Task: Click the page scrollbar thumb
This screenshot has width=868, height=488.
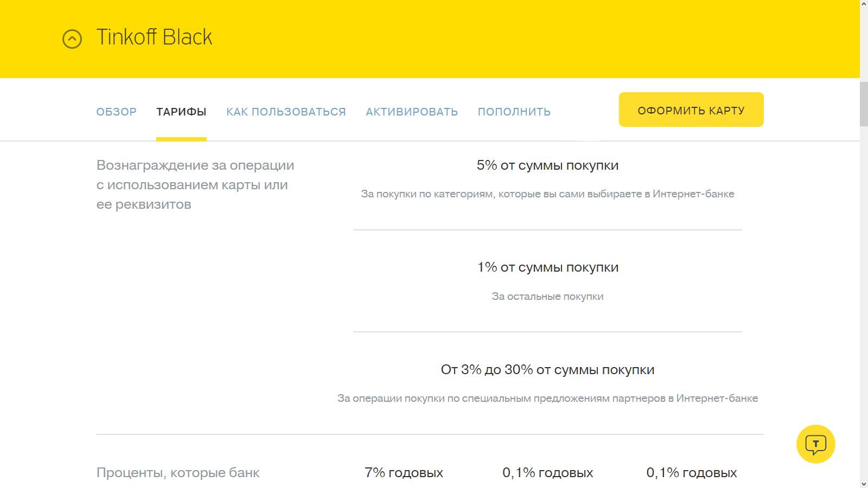Action: [x=864, y=104]
